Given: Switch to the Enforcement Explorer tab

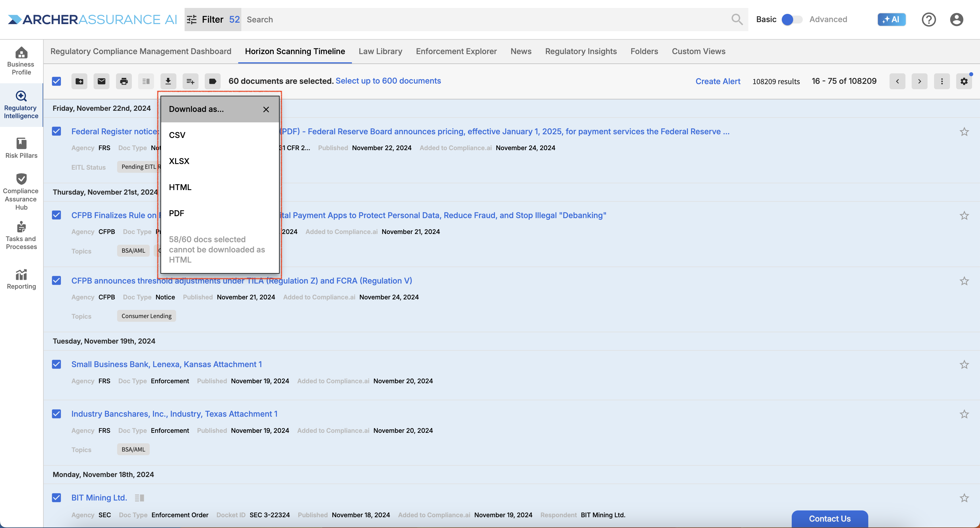Looking at the screenshot, I should (456, 51).
